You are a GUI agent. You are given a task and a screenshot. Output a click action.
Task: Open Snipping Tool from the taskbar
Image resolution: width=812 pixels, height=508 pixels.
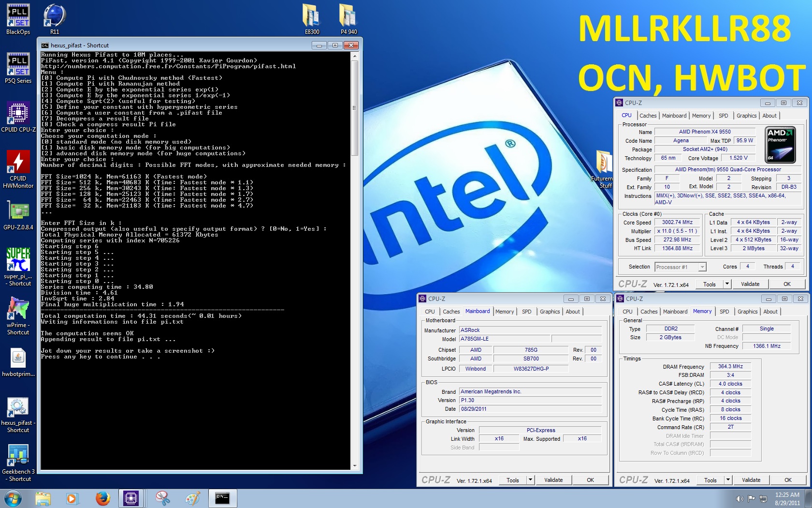(x=162, y=498)
